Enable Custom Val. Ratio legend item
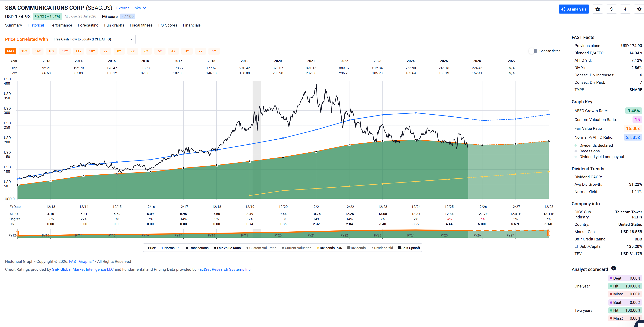The image size is (644, 327). (261, 248)
